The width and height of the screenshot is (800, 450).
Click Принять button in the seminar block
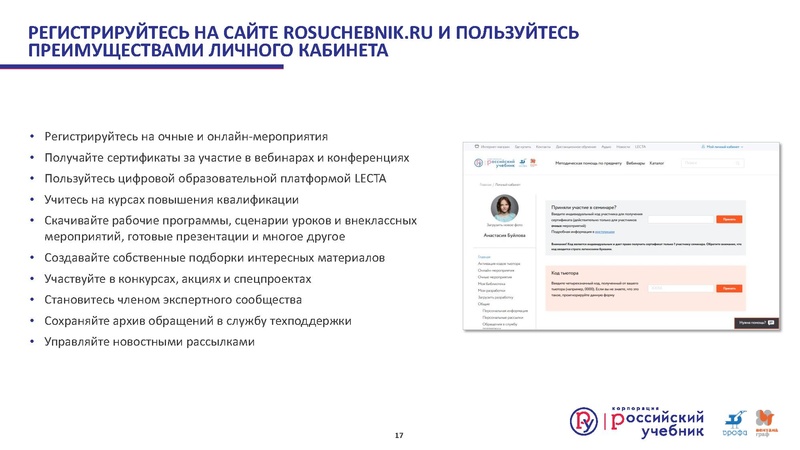coord(729,219)
